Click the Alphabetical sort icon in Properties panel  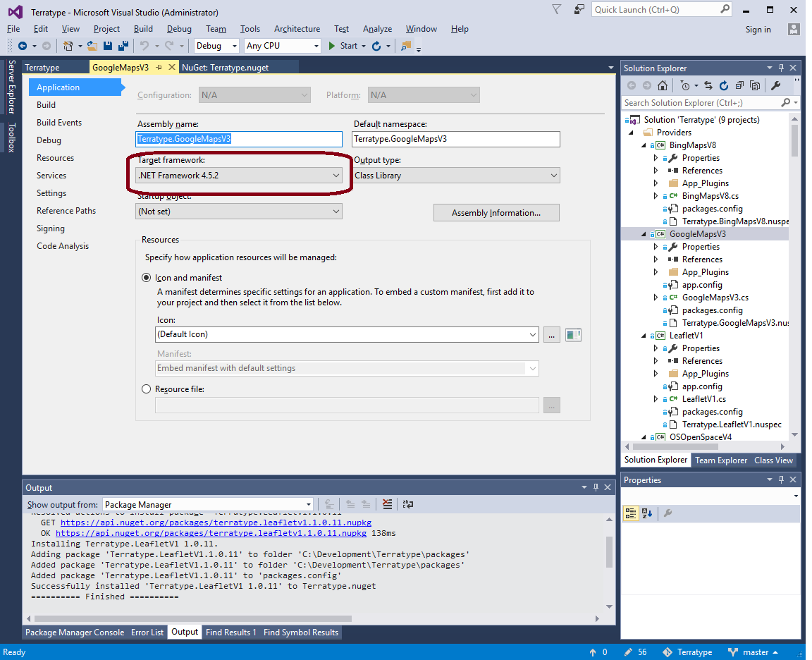(647, 513)
